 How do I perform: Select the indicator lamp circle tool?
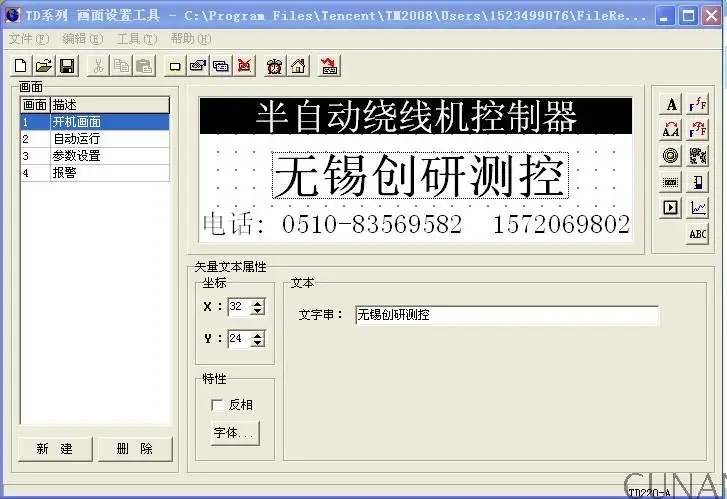point(670,156)
